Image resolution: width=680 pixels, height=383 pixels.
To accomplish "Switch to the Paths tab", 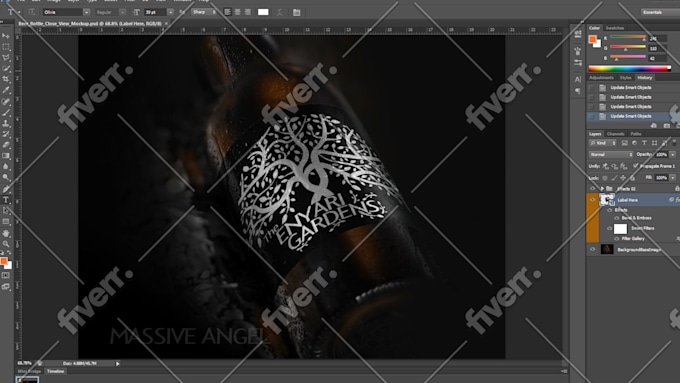I will click(x=636, y=134).
